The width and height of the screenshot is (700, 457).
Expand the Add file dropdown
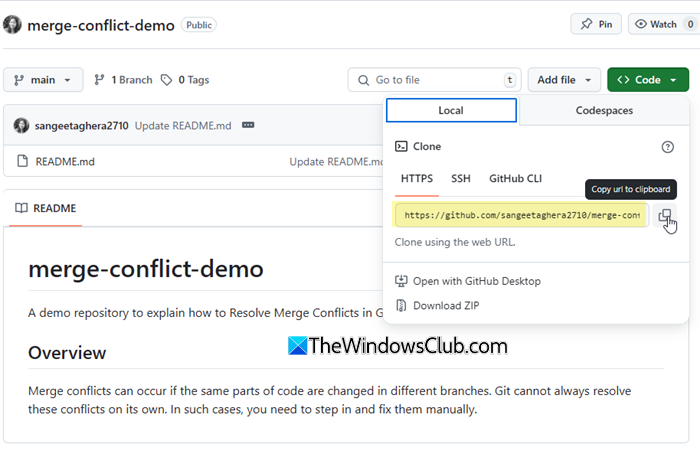(x=564, y=80)
